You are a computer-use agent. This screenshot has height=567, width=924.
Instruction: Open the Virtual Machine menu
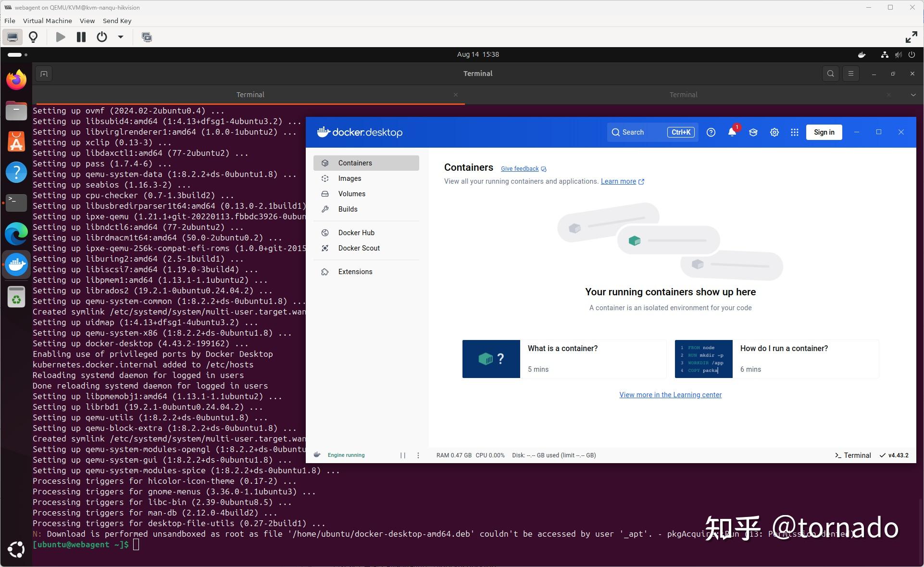pyautogui.click(x=47, y=21)
